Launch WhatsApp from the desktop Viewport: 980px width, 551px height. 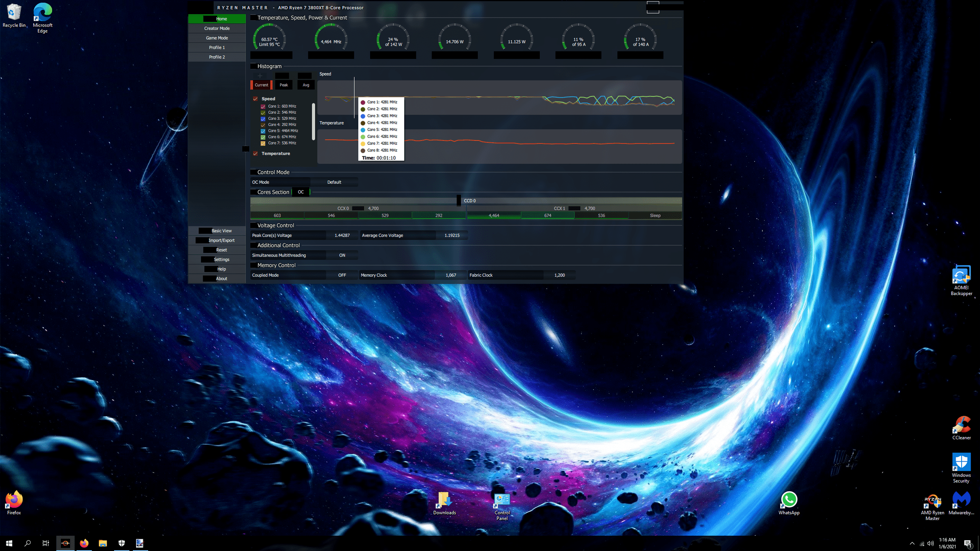pos(789,503)
